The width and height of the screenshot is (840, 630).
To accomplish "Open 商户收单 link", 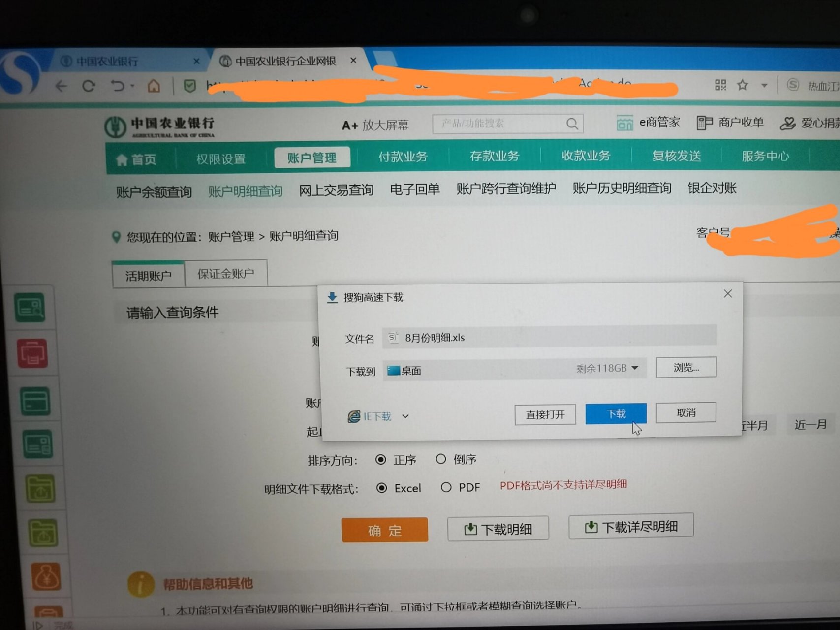I will pos(730,123).
